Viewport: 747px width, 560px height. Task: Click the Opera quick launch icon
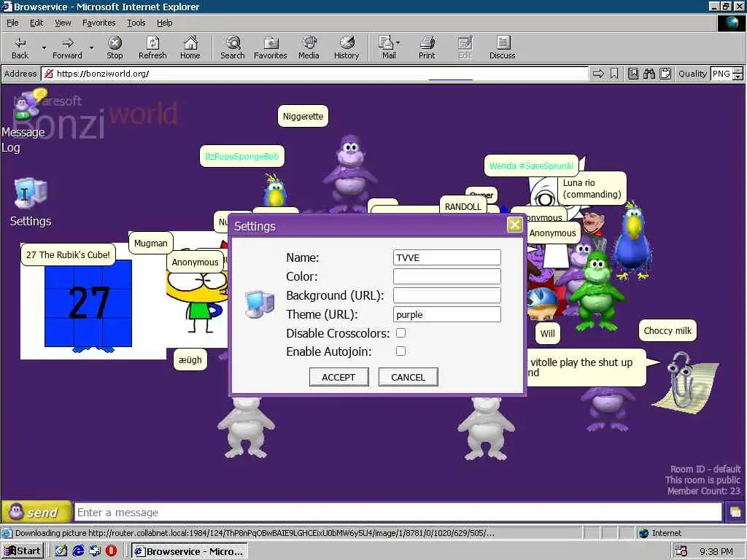click(111, 551)
